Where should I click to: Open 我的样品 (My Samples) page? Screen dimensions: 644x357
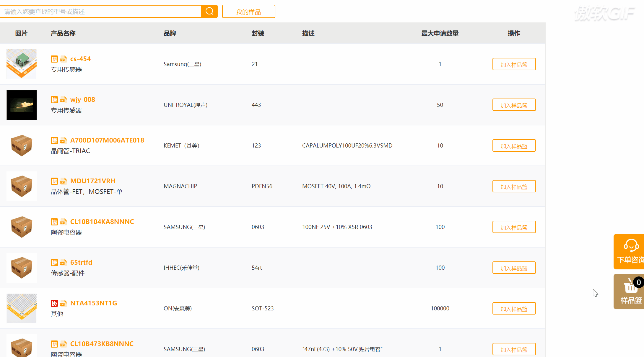(x=248, y=12)
